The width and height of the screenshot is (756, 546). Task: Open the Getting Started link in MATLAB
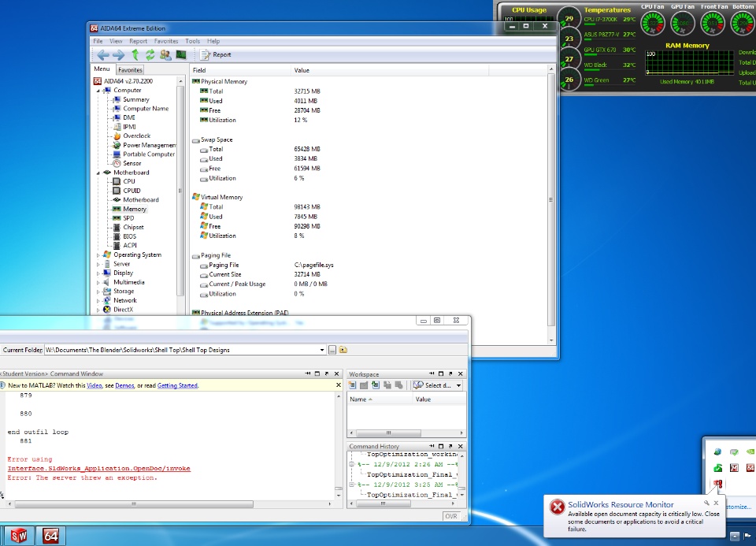tap(177, 385)
